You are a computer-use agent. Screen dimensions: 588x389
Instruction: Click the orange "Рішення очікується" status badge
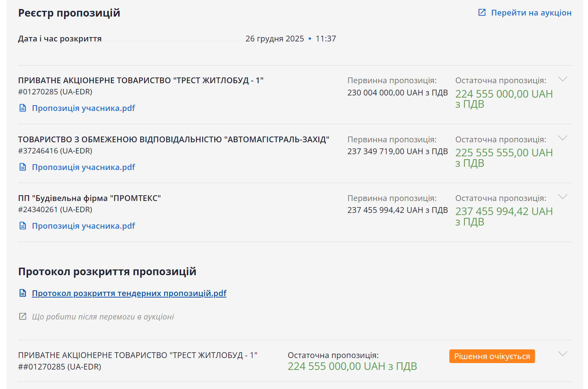point(492,356)
